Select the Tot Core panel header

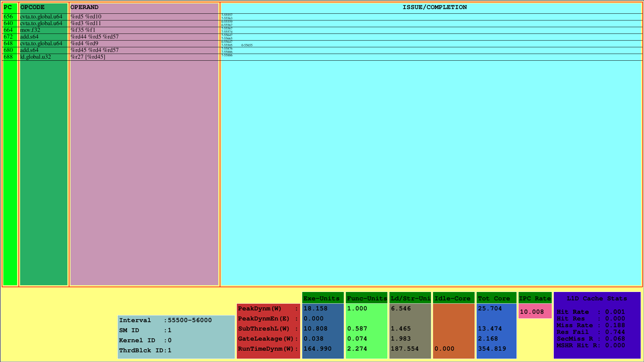tap(496, 298)
